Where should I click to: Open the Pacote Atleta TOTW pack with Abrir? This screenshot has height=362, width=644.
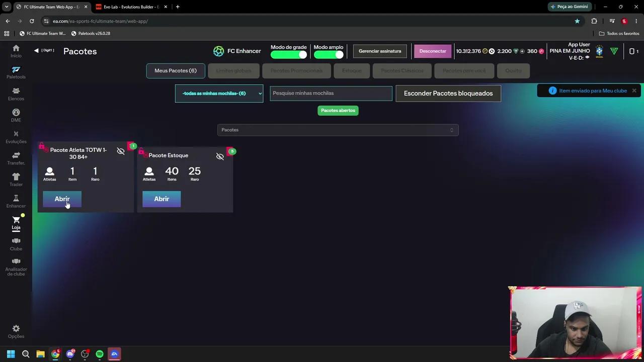62,199
